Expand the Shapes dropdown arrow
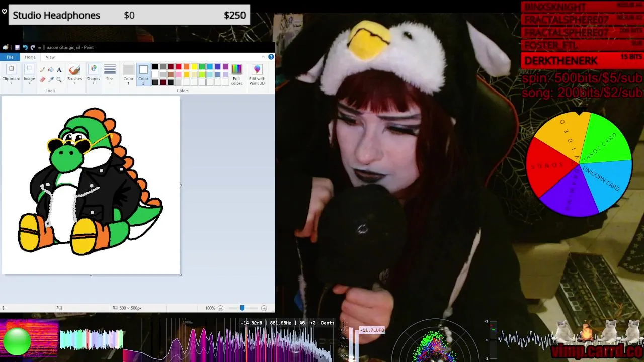 [x=93, y=83]
